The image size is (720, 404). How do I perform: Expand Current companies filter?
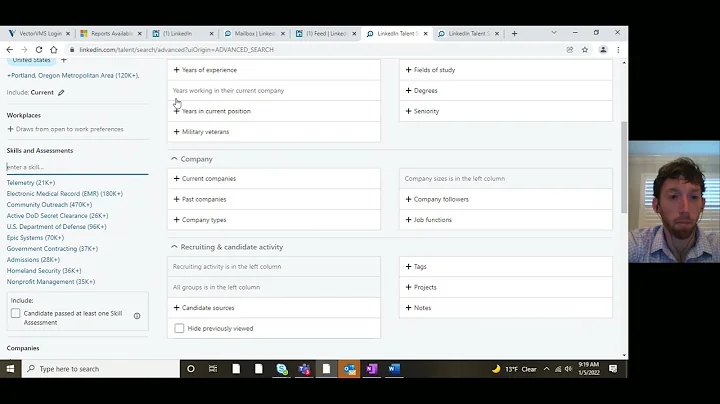[x=274, y=179]
